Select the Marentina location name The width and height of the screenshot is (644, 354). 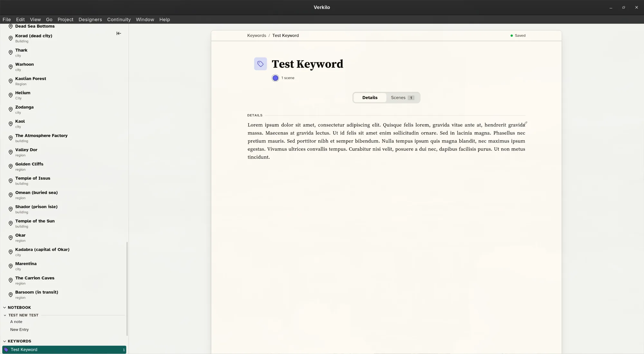[x=26, y=264]
